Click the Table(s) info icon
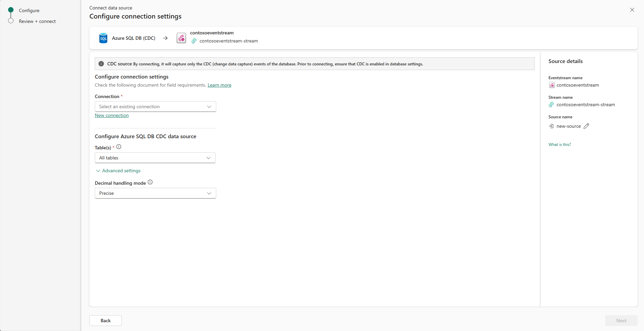Image resolution: width=644 pixels, height=331 pixels. (x=119, y=147)
